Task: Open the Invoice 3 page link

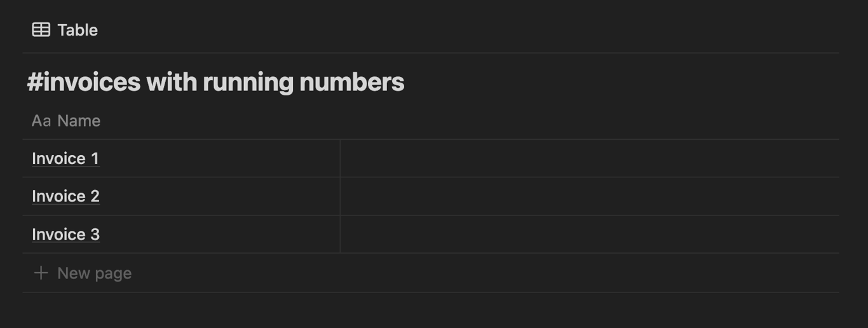Action: 65,235
